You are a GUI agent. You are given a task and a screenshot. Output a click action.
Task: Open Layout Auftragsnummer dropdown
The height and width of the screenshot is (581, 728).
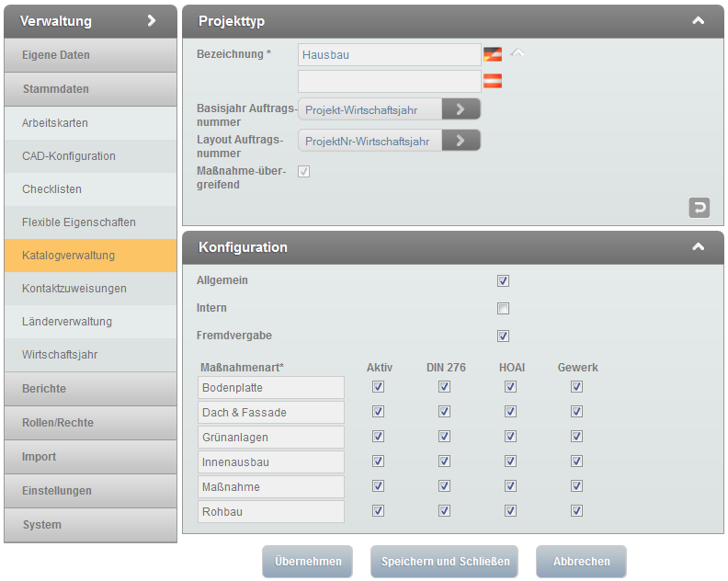tap(461, 141)
